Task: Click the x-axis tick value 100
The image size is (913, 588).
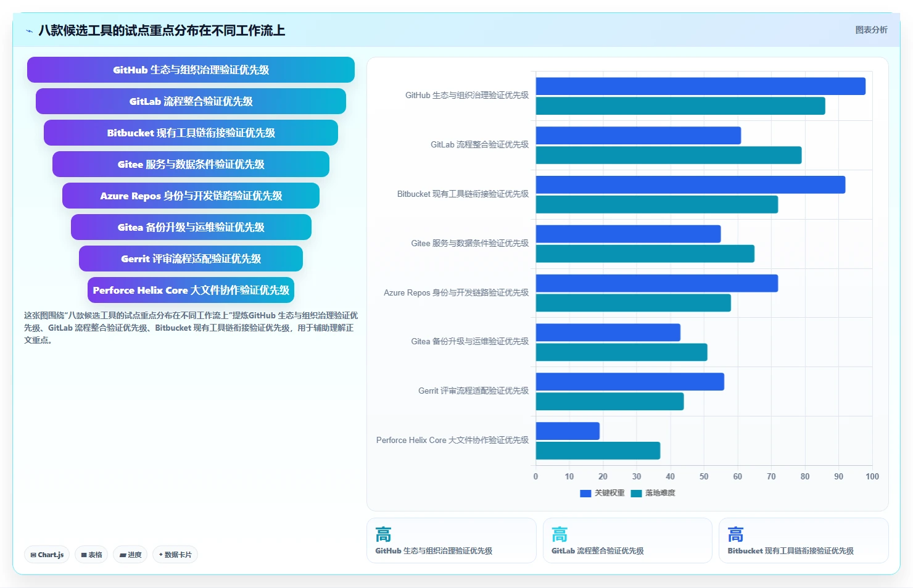Action: click(872, 476)
